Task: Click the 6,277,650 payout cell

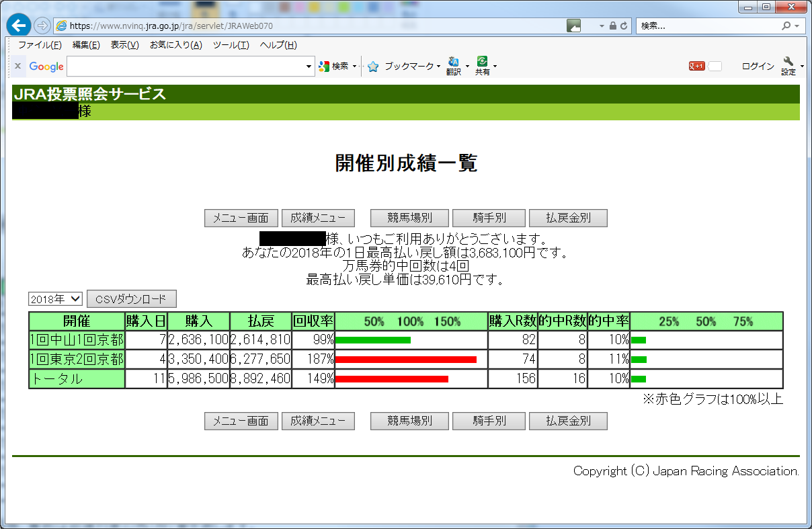Action: point(261,360)
